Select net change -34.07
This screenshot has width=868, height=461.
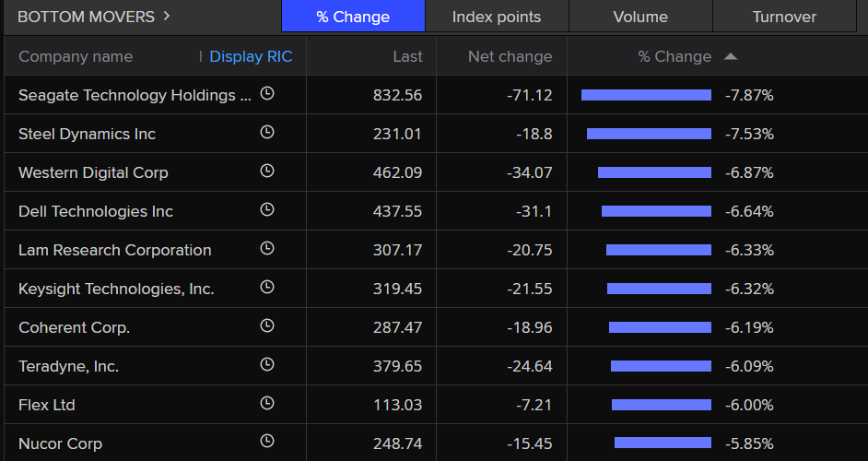click(x=529, y=173)
